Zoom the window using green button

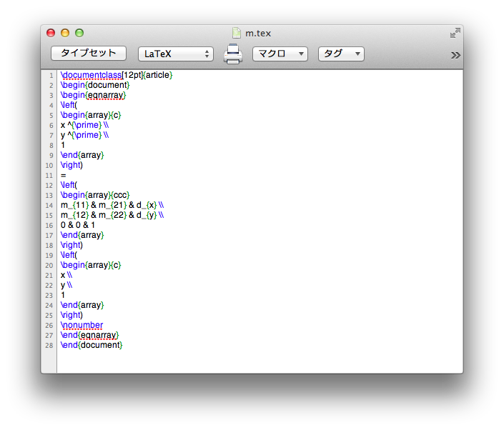point(79,33)
